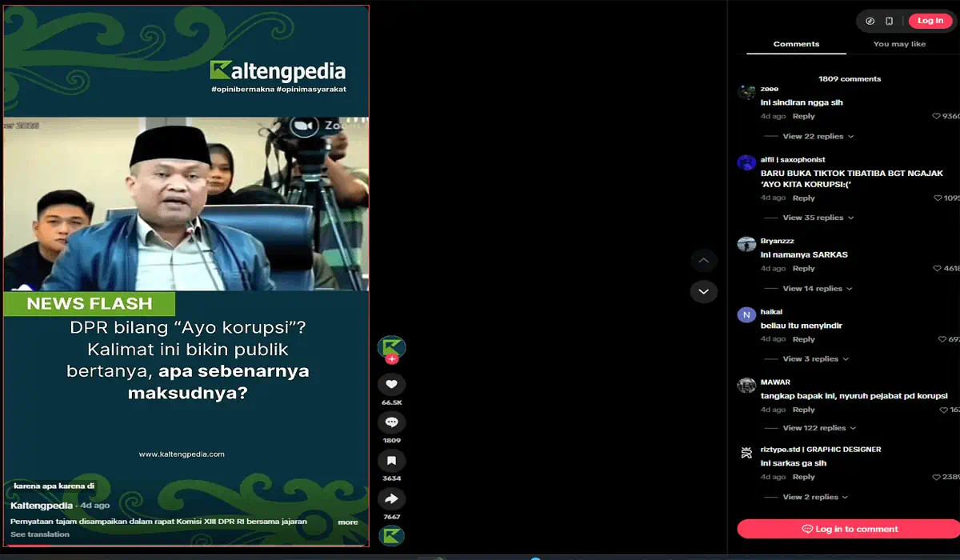Open MAWAR's profile avatar

pos(746,386)
